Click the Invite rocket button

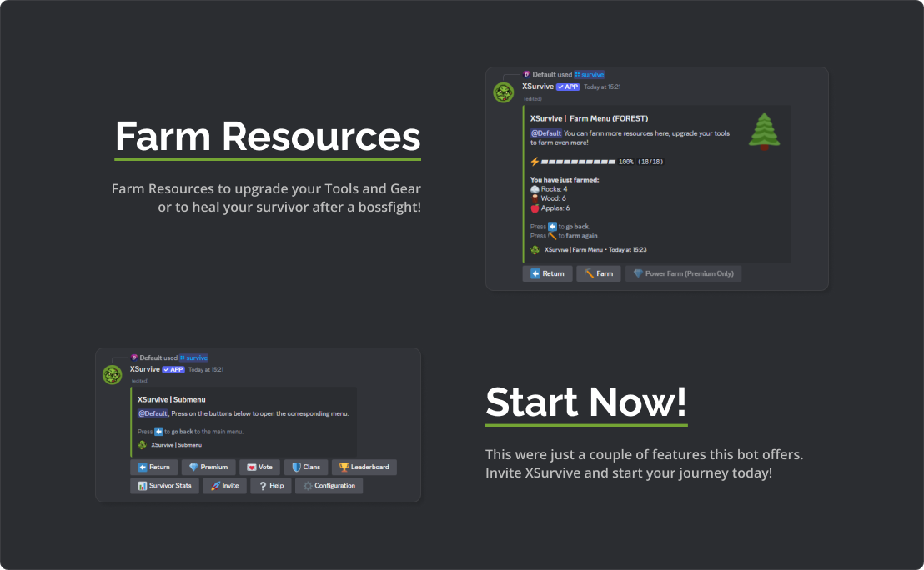pyautogui.click(x=224, y=486)
